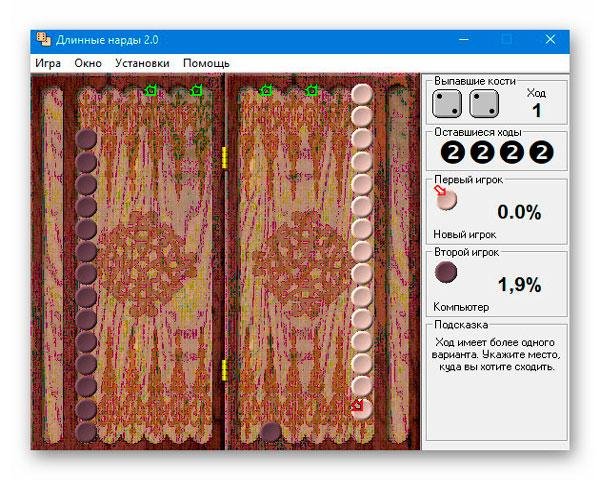600x480 pixels.
Task: Minimize the Длинные нарды window
Action: [464, 39]
